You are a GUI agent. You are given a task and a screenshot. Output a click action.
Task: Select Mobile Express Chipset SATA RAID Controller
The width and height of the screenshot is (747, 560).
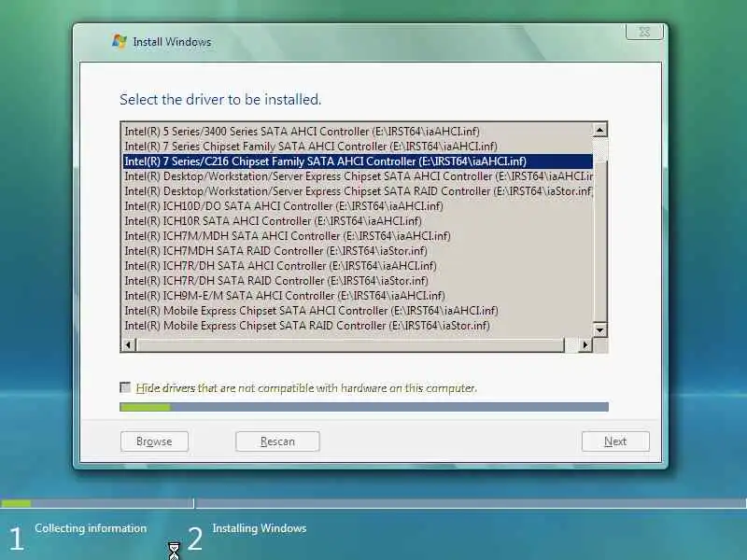[x=358, y=326]
